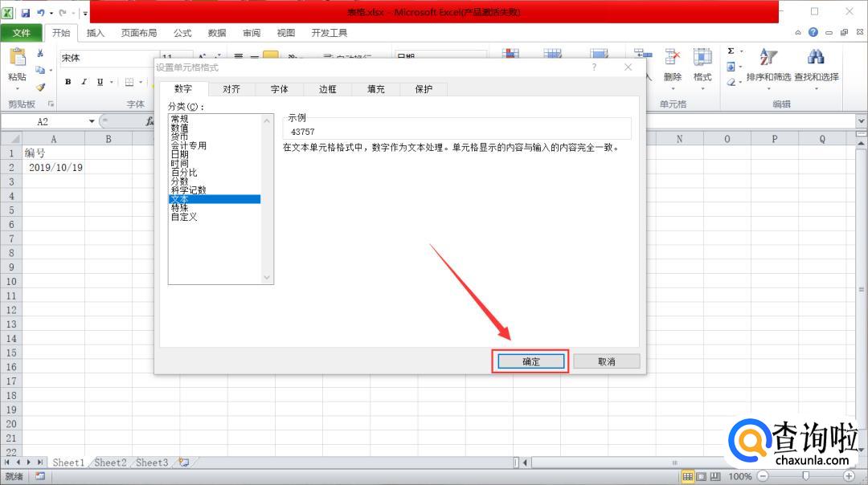Switch to Page Layout view icon
Image resolution: width=868 pixels, height=485 pixels.
(x=702, y=476)
